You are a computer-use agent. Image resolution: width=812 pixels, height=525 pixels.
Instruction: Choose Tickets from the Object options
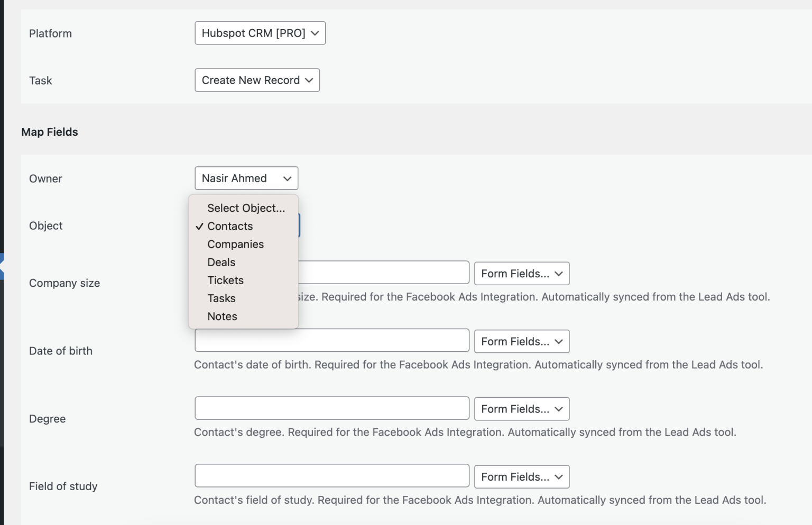tap(225, 280)
